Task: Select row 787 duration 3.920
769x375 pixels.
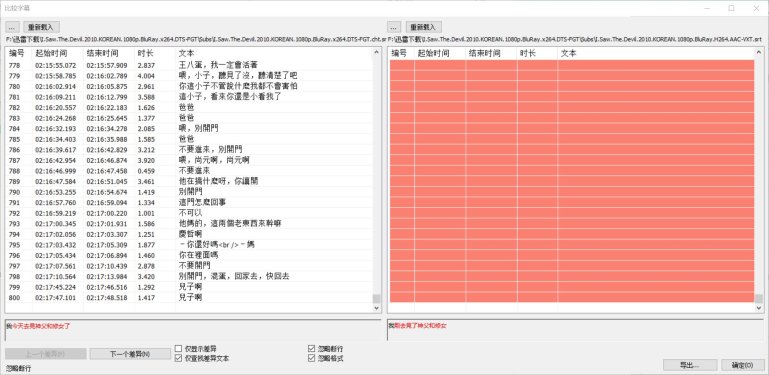Action: pyautogui.click(x=146, y=160)
